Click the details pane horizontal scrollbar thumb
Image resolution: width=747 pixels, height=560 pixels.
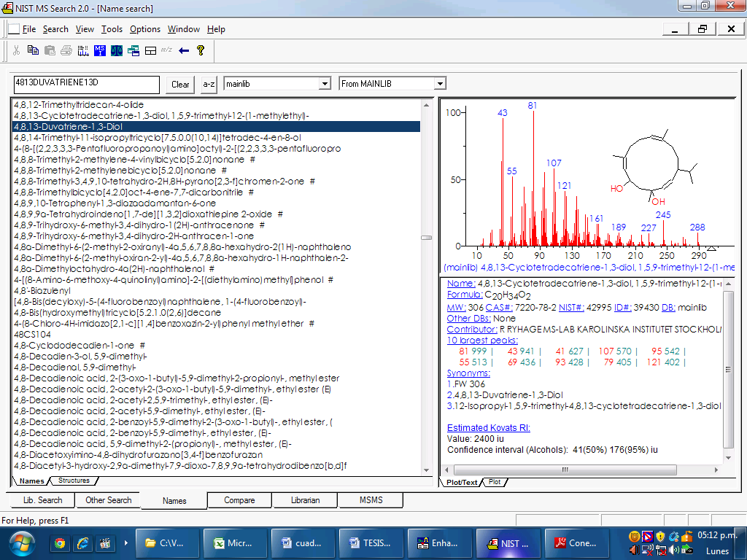coord(565,470)
